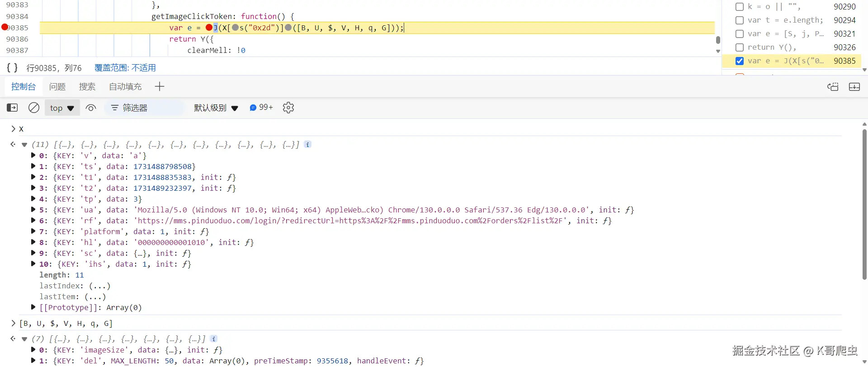868x367 pixels.
Task: Expand item 4 with KEY 'tp'
Action: pyautogui.click(x=33, y=199)
